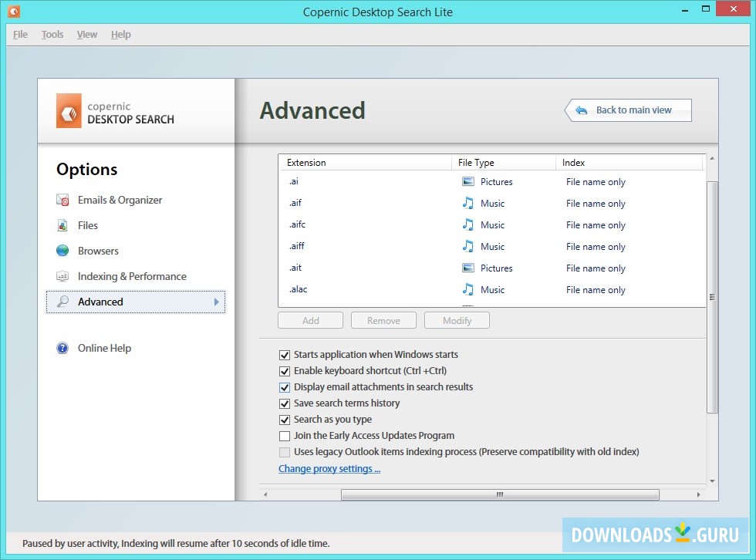Select the Advanced options page

[136, 302]
